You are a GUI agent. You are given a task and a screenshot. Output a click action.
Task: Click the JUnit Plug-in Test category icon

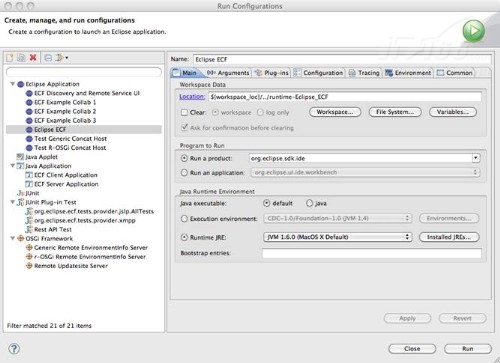20,202
